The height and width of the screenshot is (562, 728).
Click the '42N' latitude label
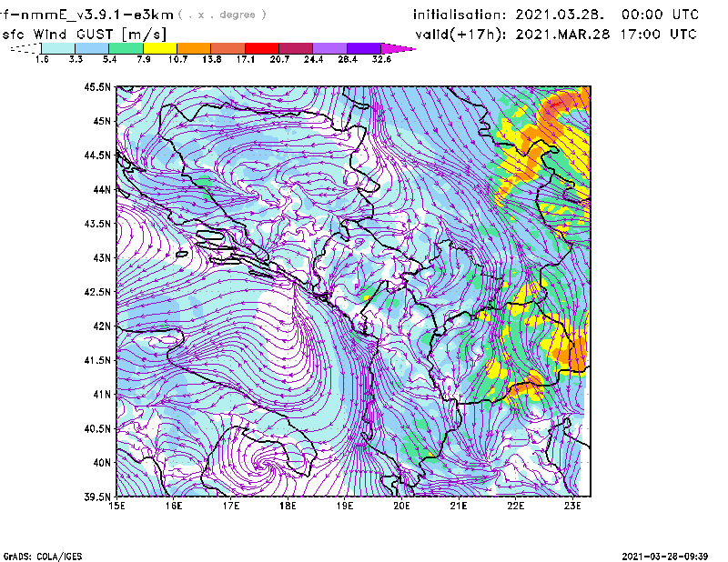click(102, 326)
